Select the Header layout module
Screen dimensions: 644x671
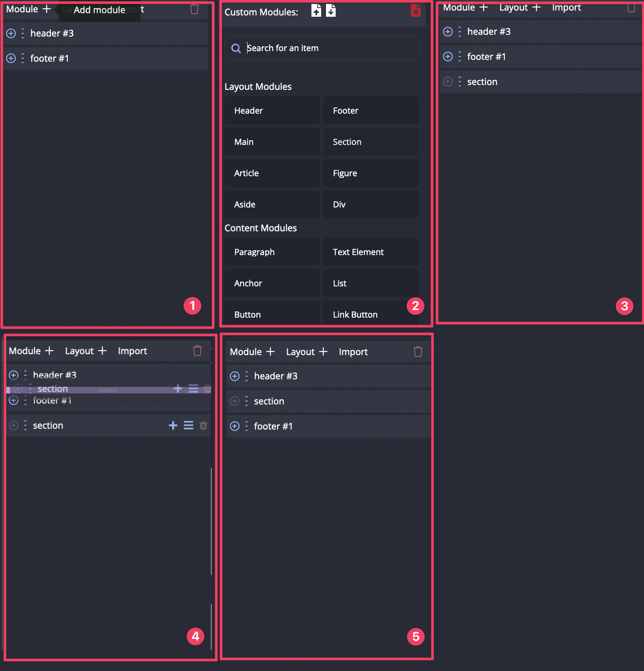[271, 111]
